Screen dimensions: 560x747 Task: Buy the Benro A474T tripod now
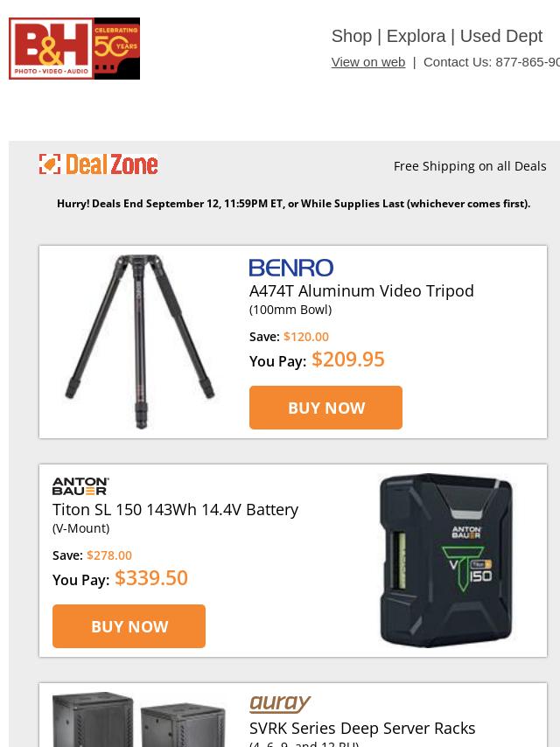click(325, 408)
